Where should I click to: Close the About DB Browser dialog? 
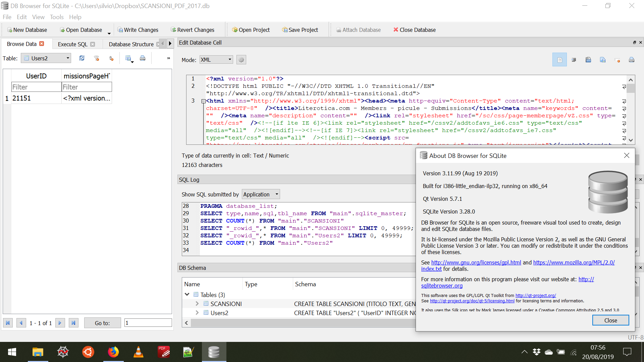tap(610, 320)
